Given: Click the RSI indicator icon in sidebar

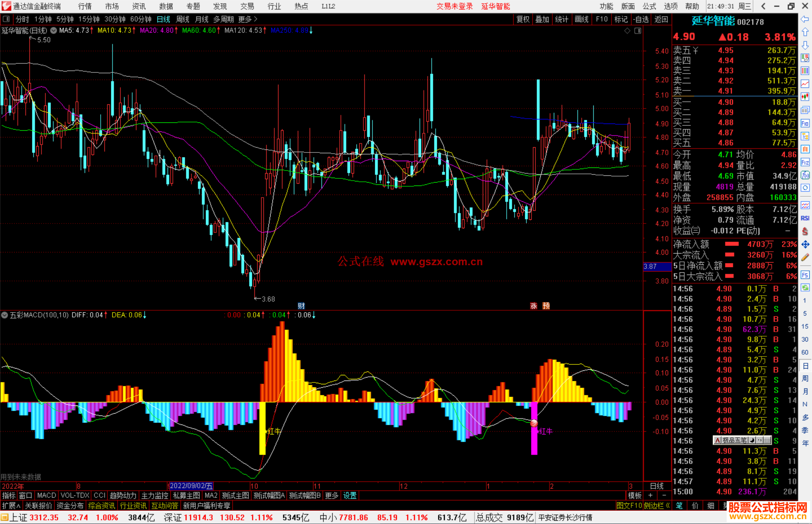Looking at the screenshot, I should click(805, 218).
